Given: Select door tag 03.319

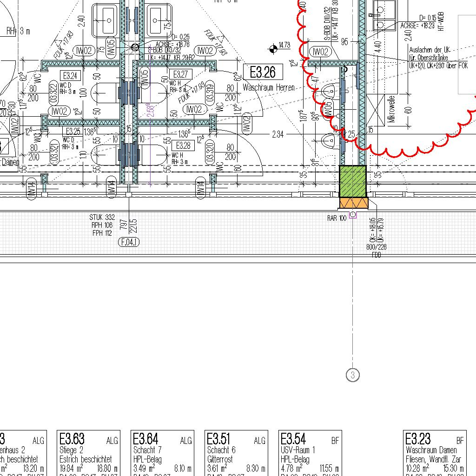Looking at the screenshot, I should coord(210,93).
